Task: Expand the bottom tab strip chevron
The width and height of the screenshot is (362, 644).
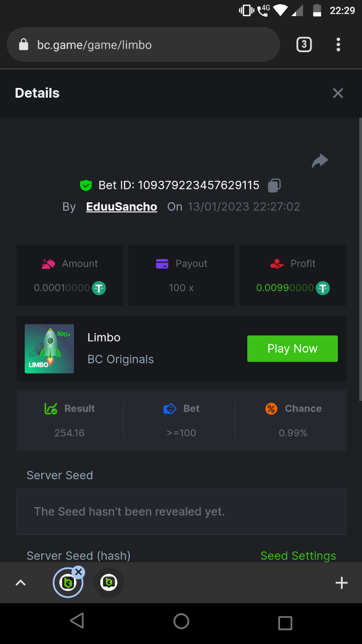Action: click(x=21, y=583)
